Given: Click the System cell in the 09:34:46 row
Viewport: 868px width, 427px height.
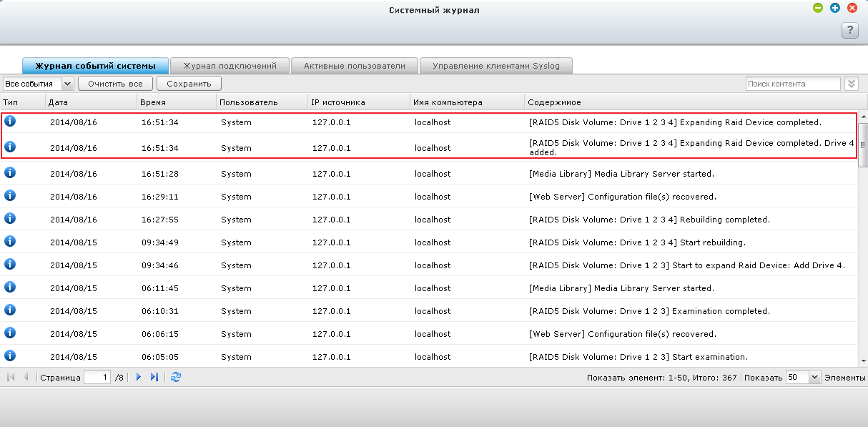Looking at the screenshot, I should point(236,265).
